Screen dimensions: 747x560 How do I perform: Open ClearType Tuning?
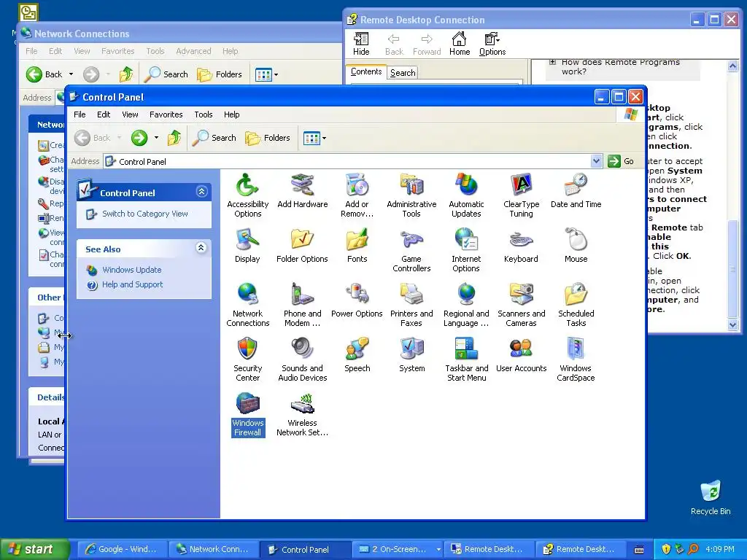(521, 195)
